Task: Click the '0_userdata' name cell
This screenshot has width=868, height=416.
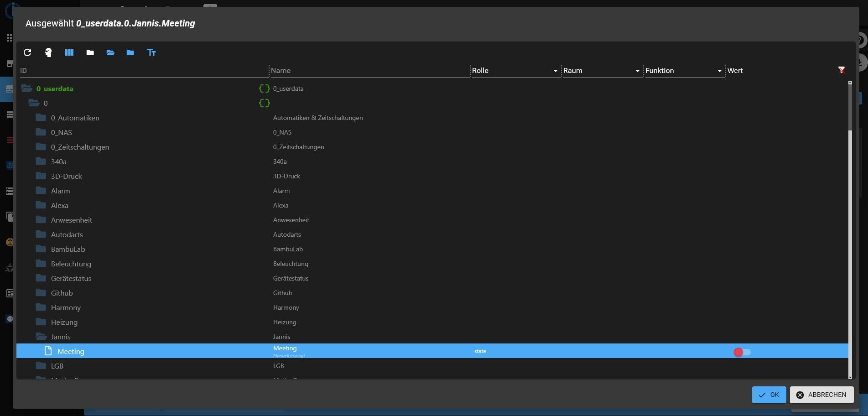Action: coord(288,88)
